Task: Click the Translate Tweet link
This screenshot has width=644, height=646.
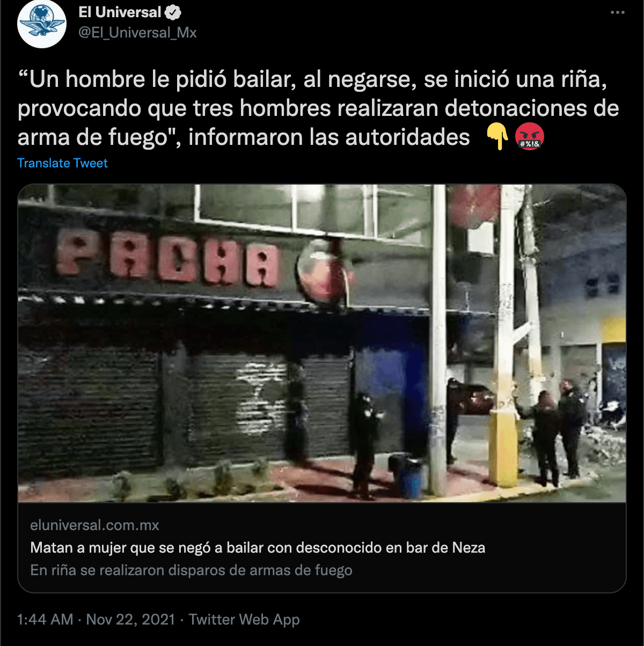Action: click(62, 163)
